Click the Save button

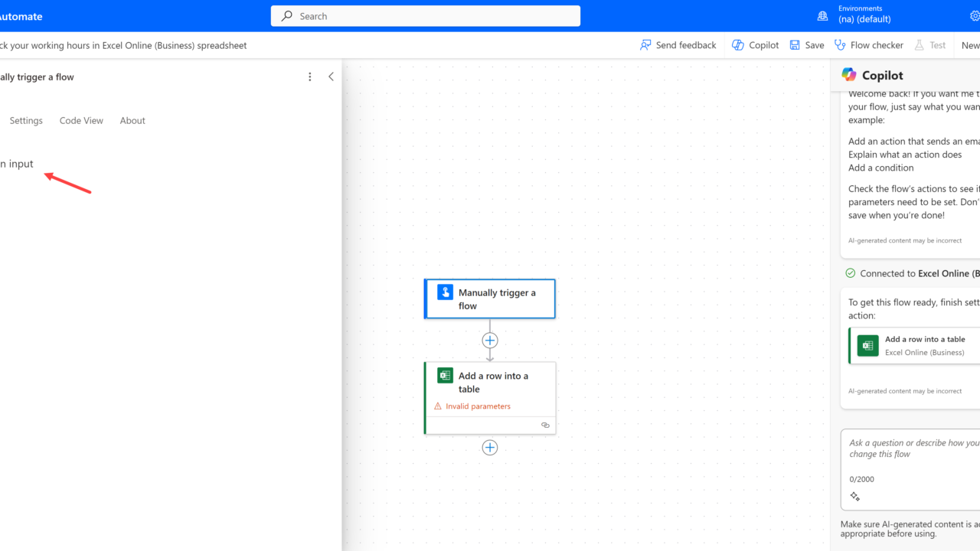(807, 45)
